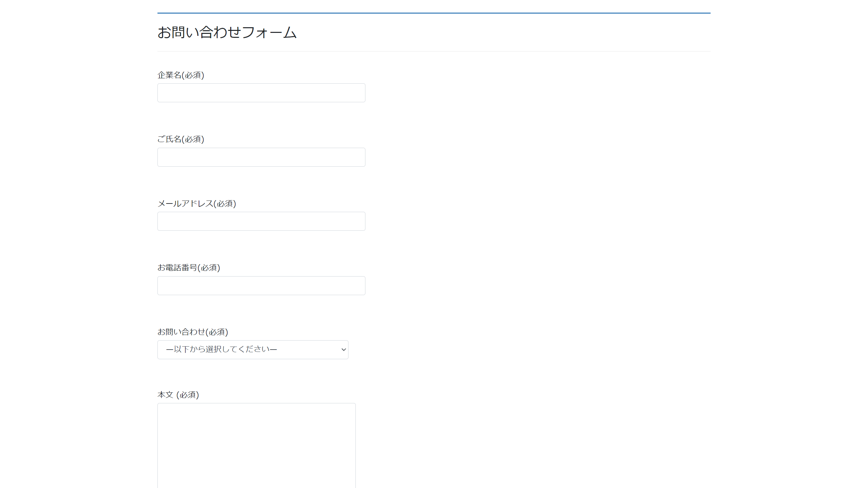
Task: Click the right end of お電話番号 input
Action: coord(359,285)
